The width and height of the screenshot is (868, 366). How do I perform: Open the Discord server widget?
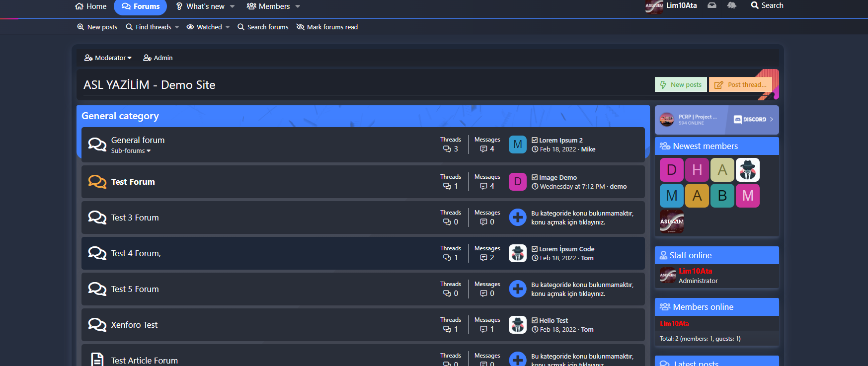716,120
